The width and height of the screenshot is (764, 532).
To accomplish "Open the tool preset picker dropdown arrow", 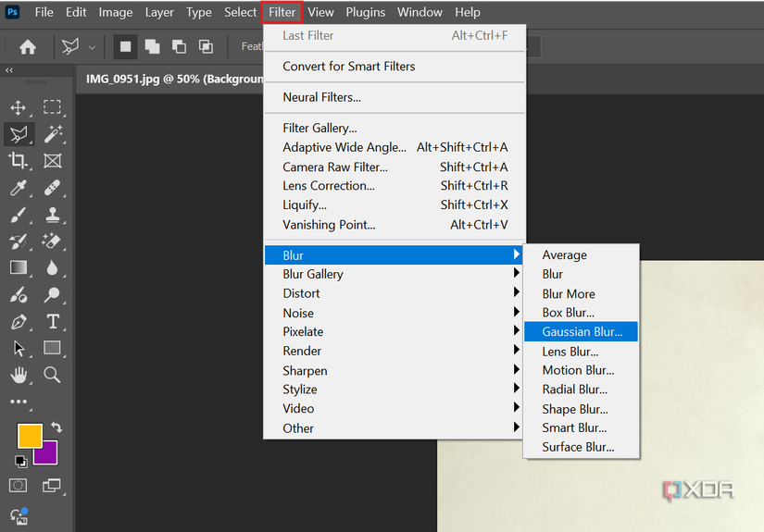I will [92, 47].
